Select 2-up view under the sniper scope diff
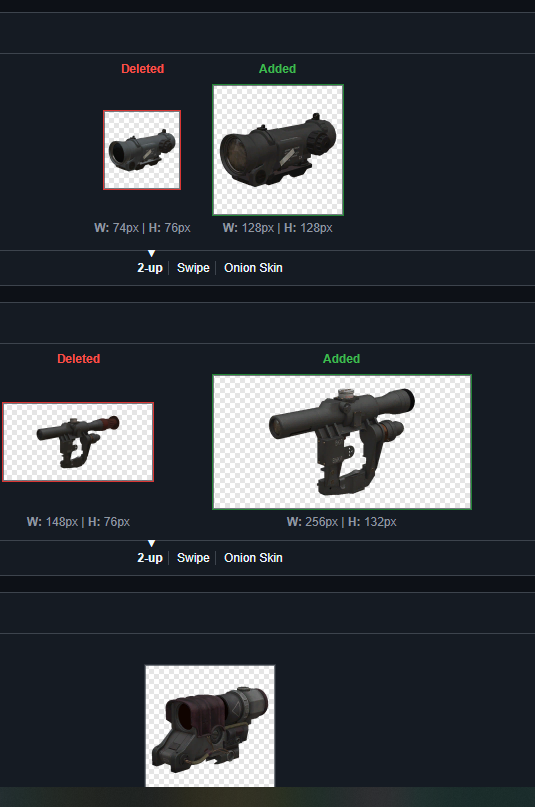 click(150, 558)
